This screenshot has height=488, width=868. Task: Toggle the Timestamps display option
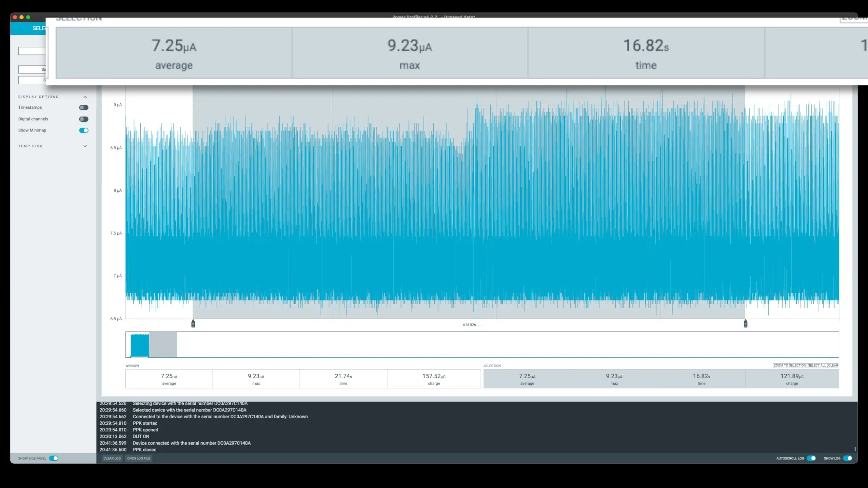tap(84, 107)
